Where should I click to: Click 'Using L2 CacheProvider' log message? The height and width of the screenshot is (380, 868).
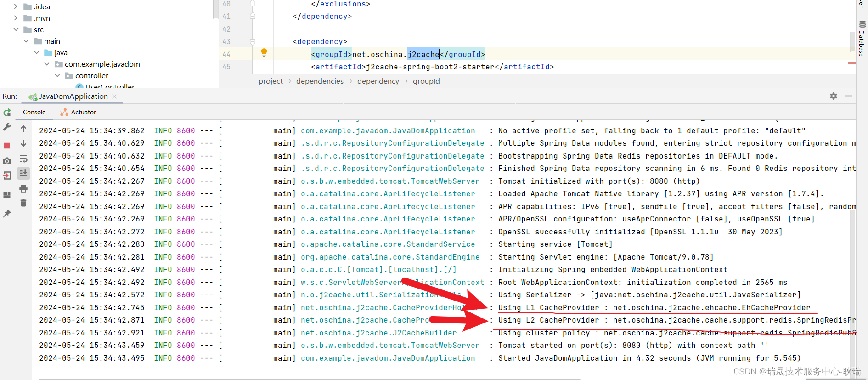[x=677, y=320]
